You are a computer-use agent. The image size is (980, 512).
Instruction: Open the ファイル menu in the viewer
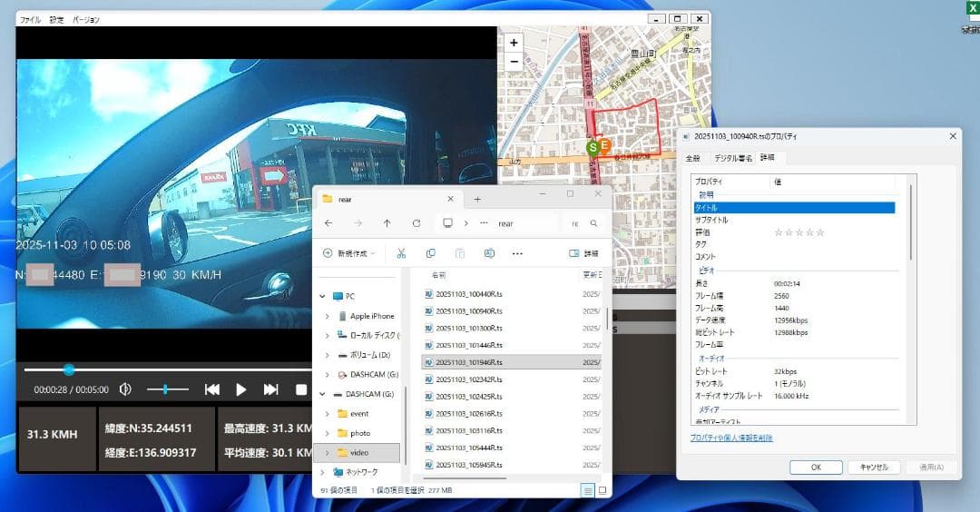30,19
